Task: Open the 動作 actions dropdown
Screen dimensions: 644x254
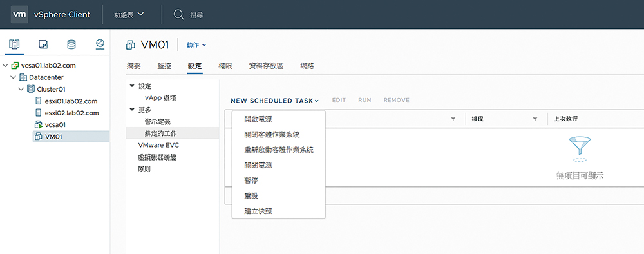Action: click(196, 44)
